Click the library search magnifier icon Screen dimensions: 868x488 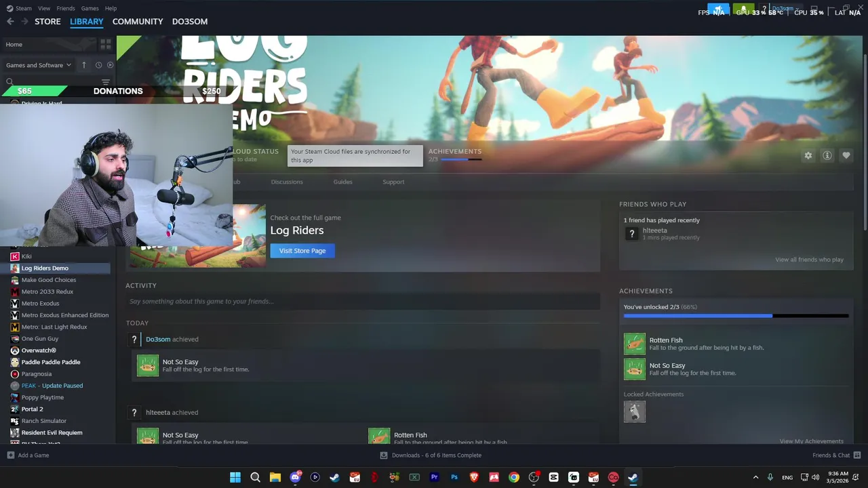point(9,82)
